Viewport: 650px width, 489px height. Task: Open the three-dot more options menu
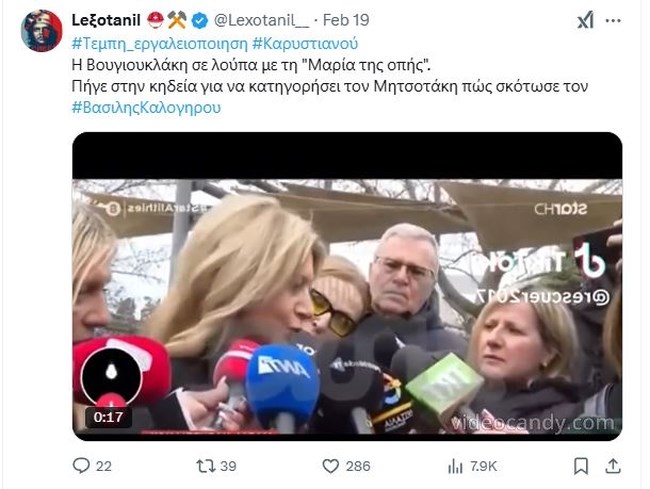(x=613, y=21)
